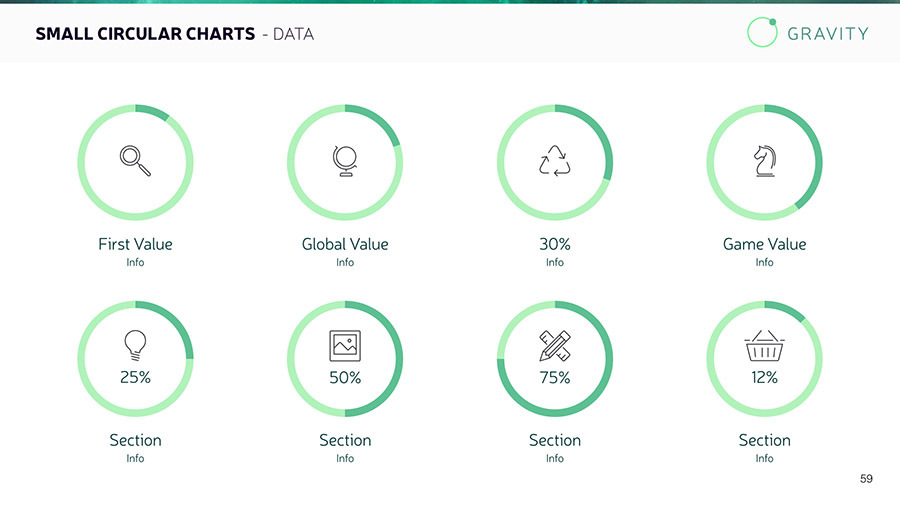Click the 25% value text
This screenshot has width=900, height=506.
point(135,378)
